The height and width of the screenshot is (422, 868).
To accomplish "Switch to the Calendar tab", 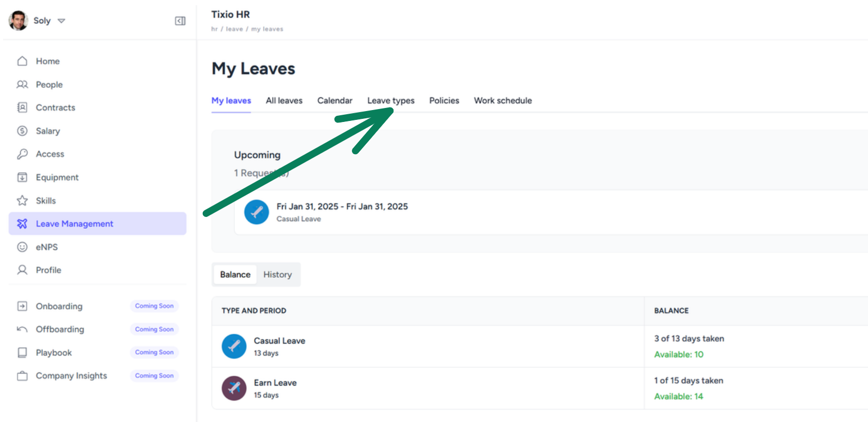I will pyautogui.click(x=334, y=101).
